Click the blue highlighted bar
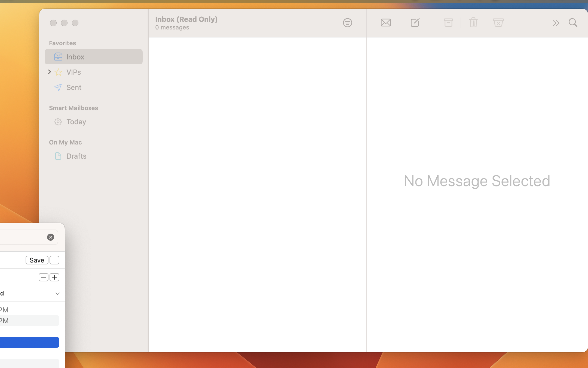Screen dimensions: 588x368 click(x=29, y=342)
